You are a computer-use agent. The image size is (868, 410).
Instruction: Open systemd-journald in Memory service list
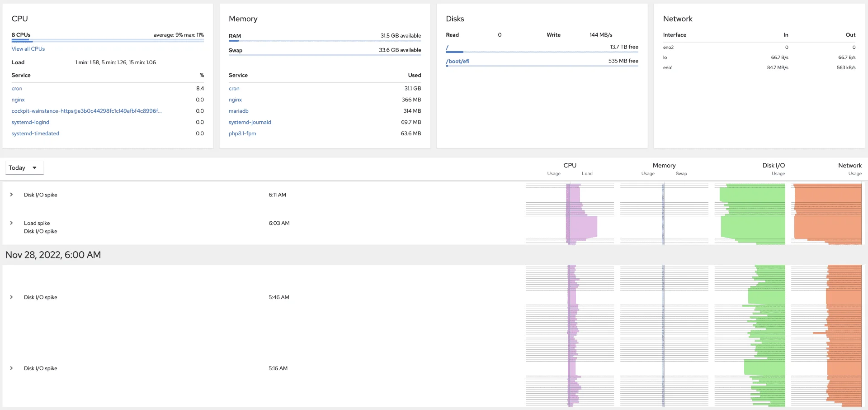click(250, 123)
